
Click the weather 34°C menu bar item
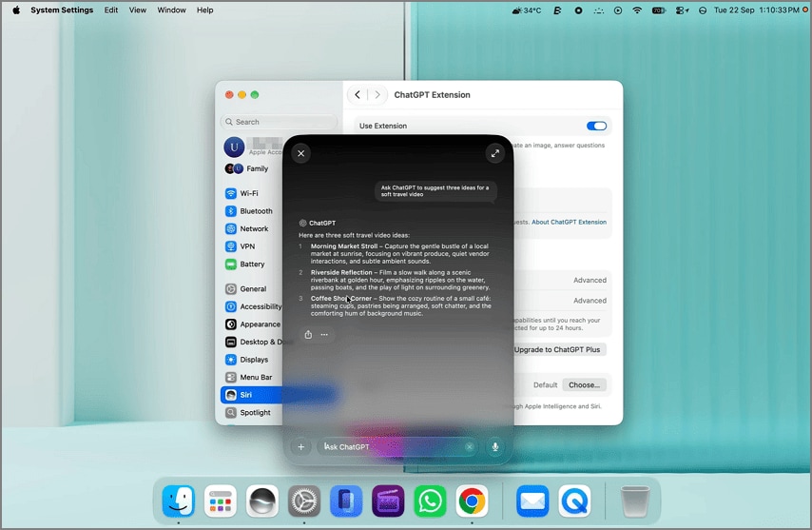point(526,10)
